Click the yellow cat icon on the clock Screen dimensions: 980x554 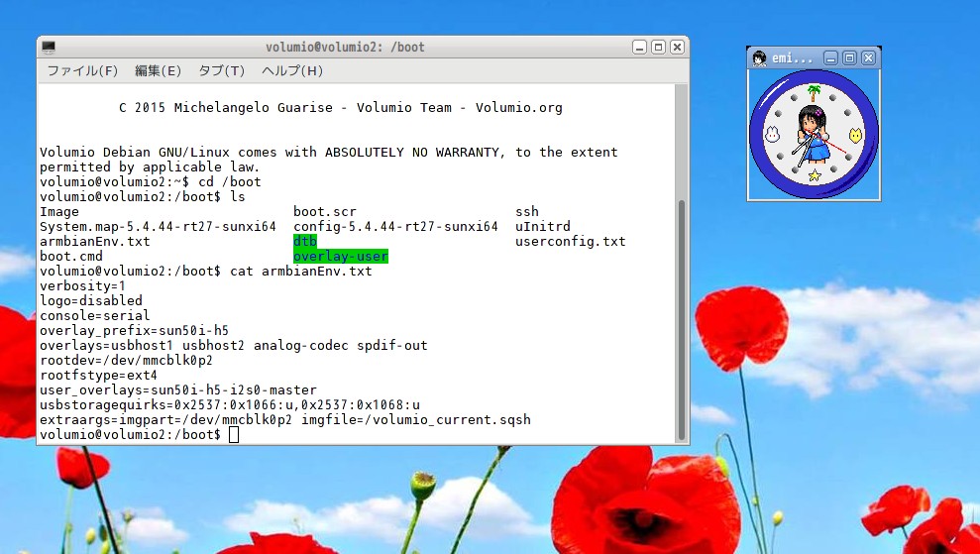point(855,135)
